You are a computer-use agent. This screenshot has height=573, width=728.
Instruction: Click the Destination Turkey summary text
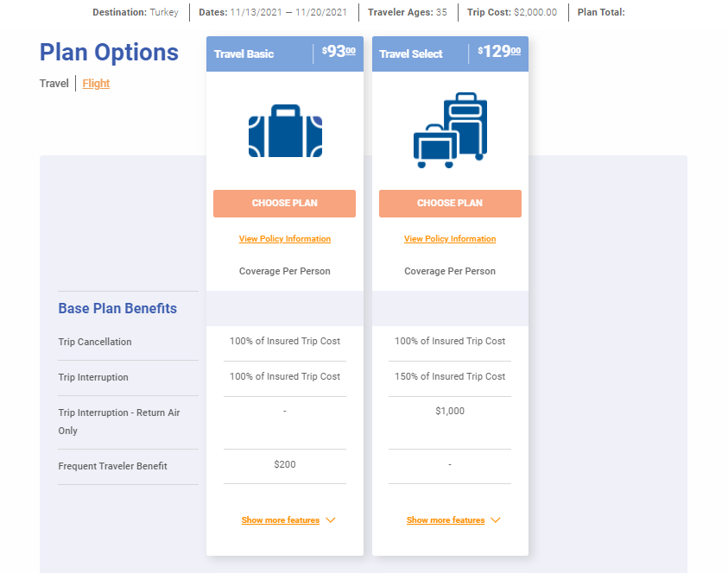136,13
